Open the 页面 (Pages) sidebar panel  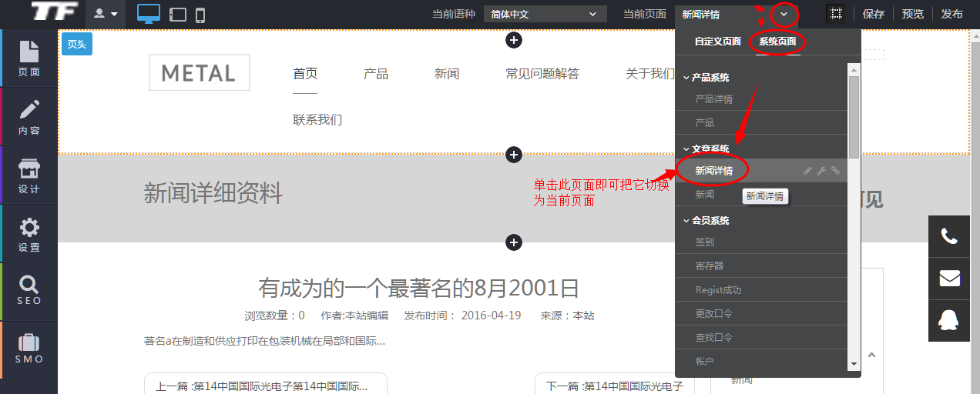click(29, 58)
